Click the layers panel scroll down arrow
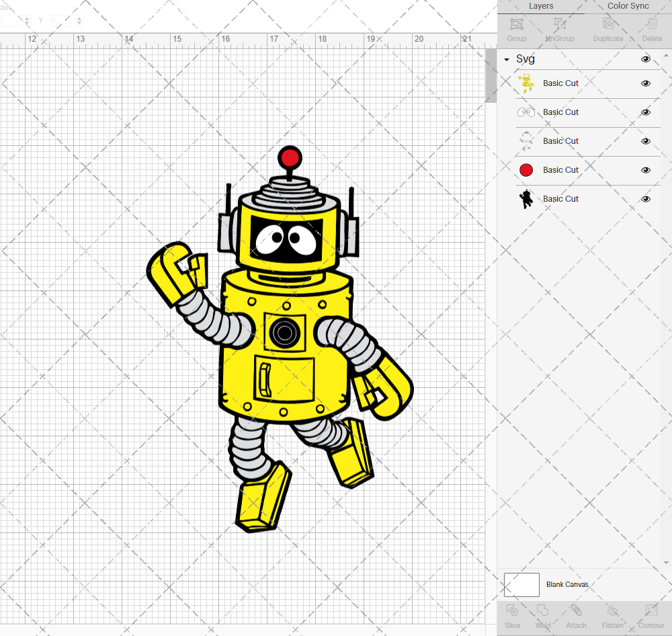The height and width of the screenshot is (636, 672). click(x=665, y=563)
